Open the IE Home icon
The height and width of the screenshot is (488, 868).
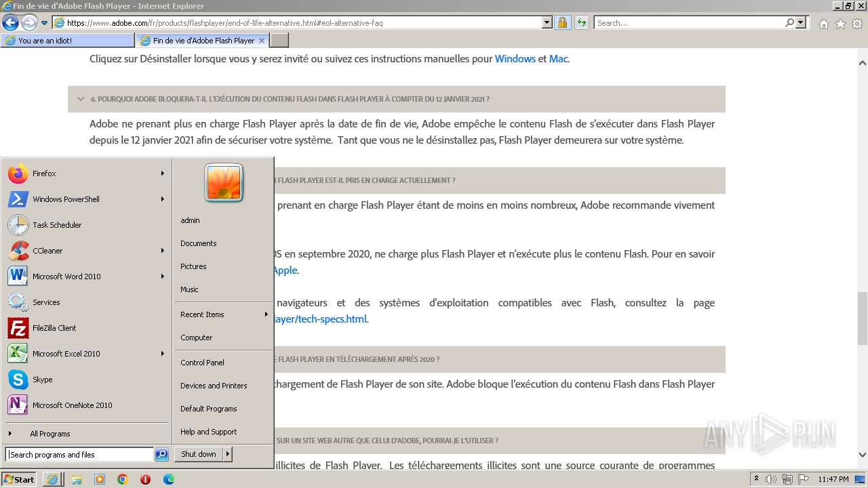coord(823,24)
